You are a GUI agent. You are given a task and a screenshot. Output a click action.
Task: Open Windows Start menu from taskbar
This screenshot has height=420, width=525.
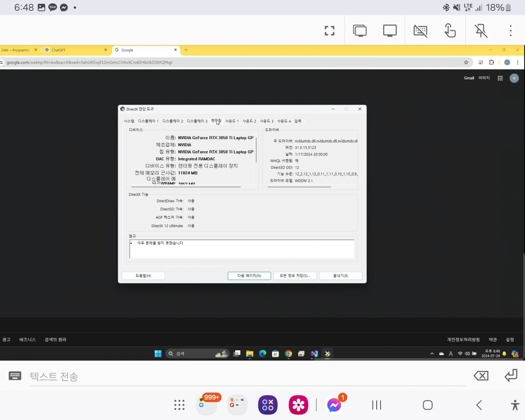(157, 353)
